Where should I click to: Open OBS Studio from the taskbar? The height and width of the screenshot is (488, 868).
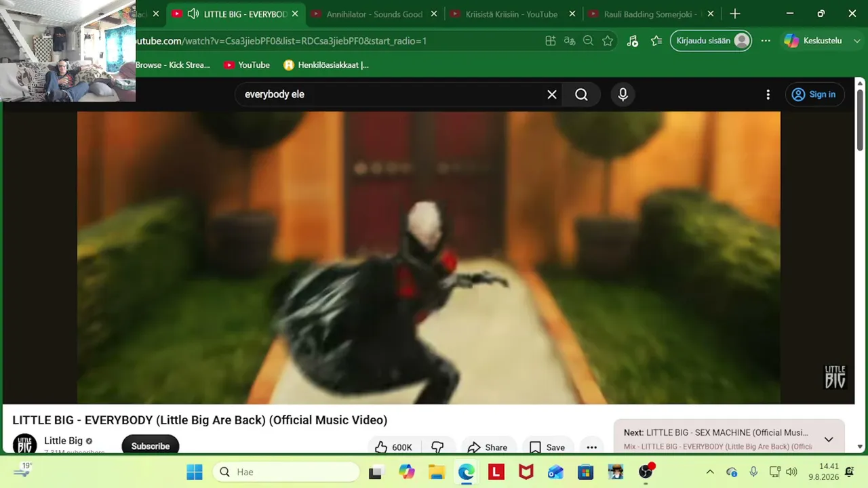pyautogui.click(x=646, y=472)
